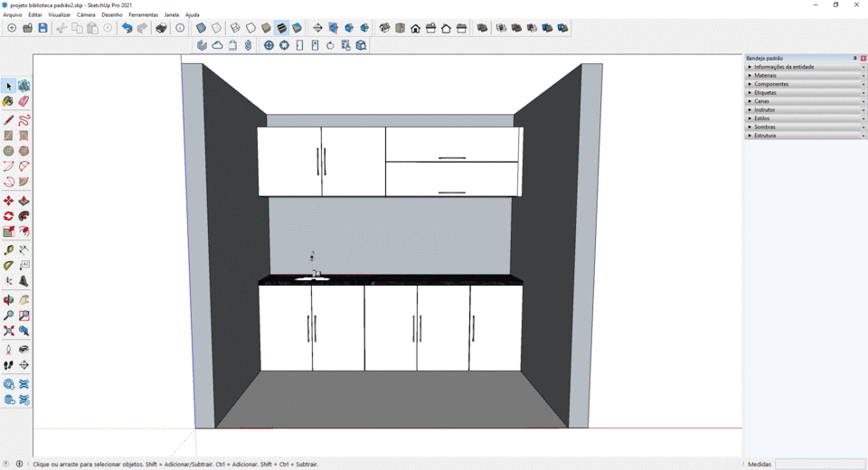868x470 pixels.
Task: Open the Visualizar menu
Action: (60, 15)
